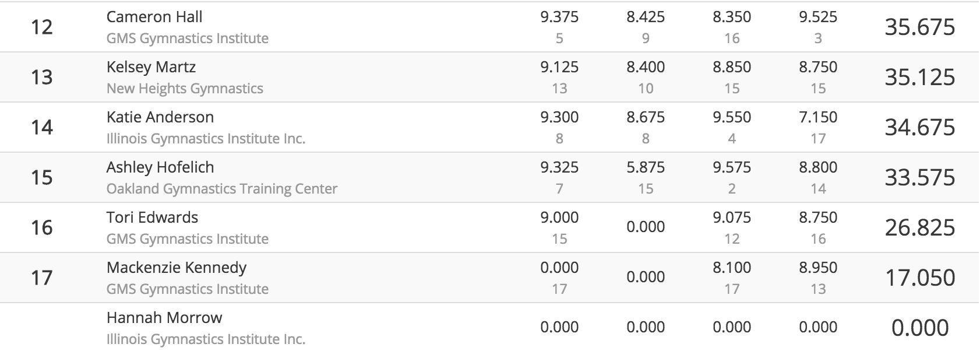Click Kelsey Martz's 9.125 first event score
980x358 pixels.
point(559,67)
